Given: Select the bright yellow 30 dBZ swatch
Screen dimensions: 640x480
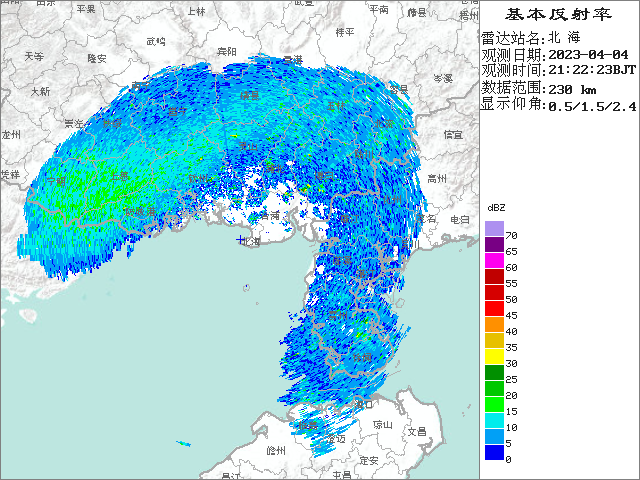Looking at the screenshot, I should coord(494,356).
